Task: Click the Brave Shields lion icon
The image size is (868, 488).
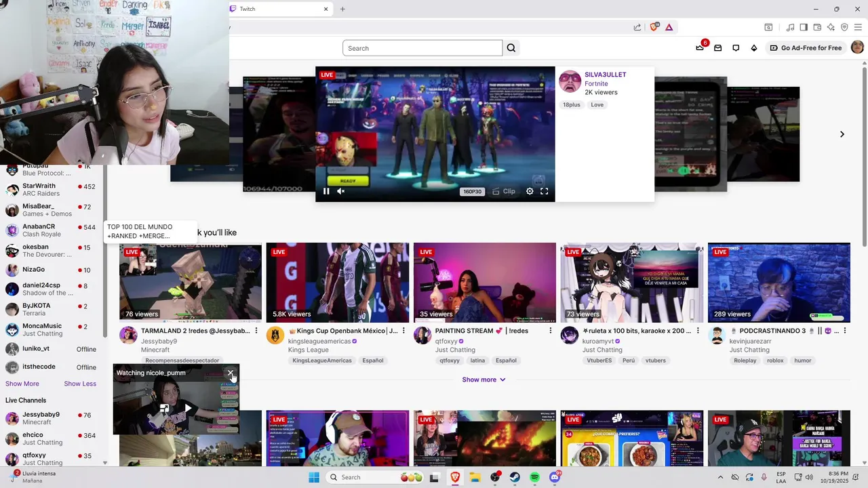Action: [654, 27]
